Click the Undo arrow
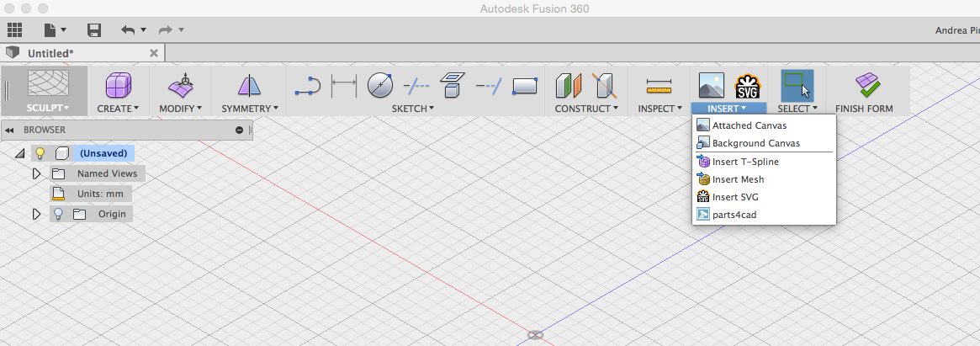Screen dimensions: 980x346 click(x=128, y=30)
